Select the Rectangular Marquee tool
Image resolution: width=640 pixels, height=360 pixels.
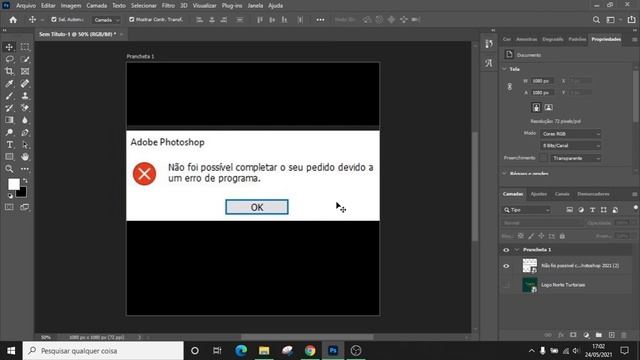(25, 47)
